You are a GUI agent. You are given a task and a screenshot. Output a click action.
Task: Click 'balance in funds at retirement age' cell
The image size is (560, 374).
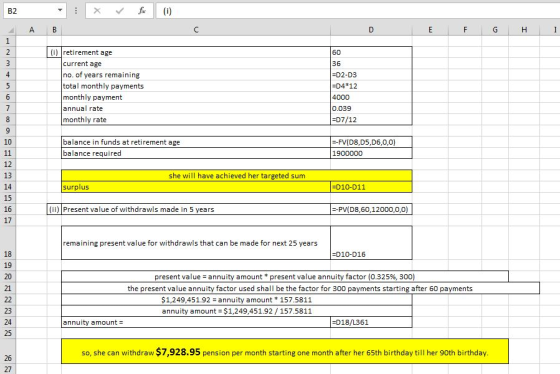[196, 142]
